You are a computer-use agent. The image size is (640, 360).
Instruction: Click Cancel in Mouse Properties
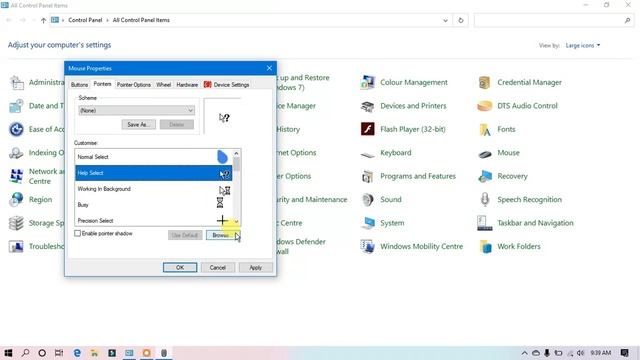218,267
